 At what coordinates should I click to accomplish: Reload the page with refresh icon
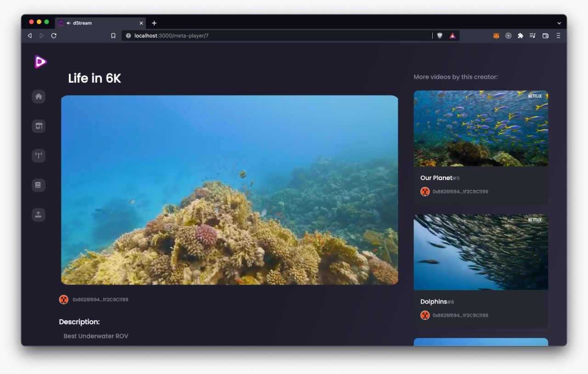coord(54,35)
